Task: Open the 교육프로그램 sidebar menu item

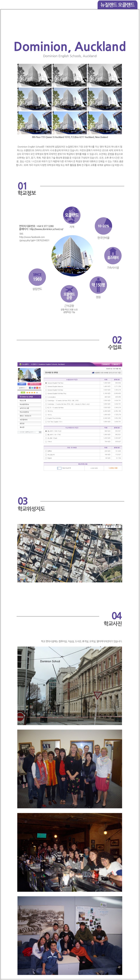Action: click(x=30, y=408)
